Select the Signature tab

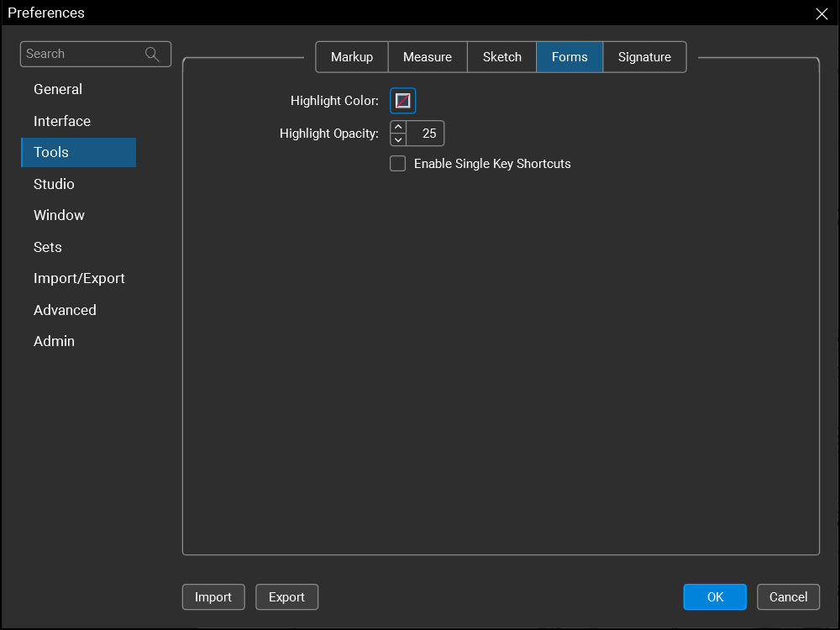point(644,57)
